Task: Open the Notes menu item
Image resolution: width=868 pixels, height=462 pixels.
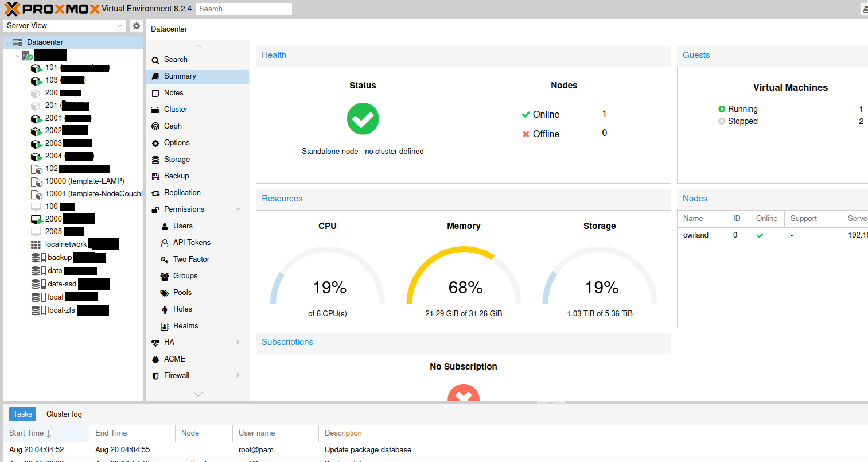Action: [173, 93]
